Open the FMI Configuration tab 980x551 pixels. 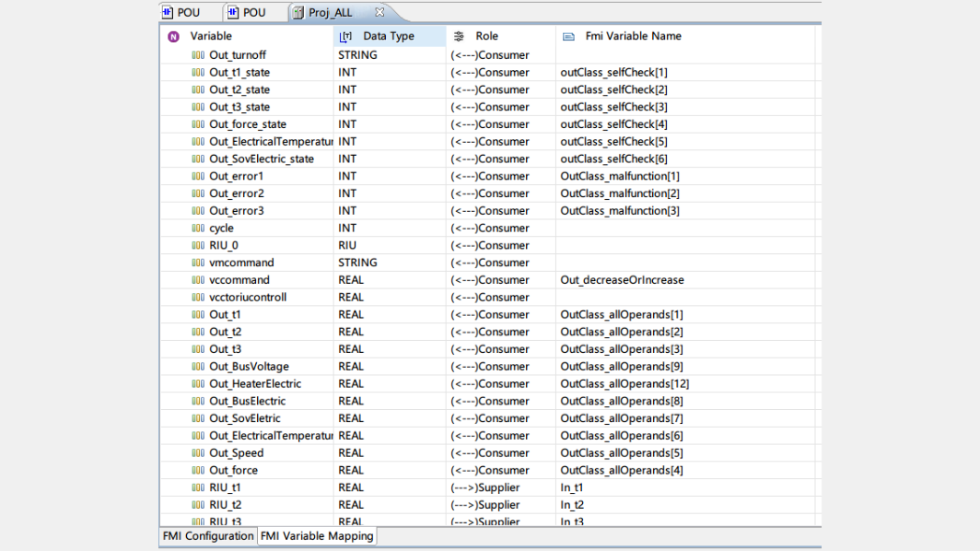click(x=208, y=536)
